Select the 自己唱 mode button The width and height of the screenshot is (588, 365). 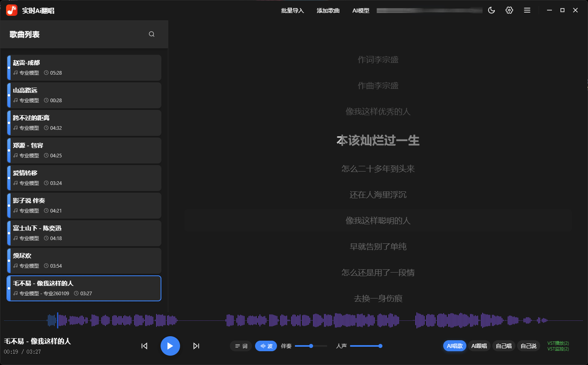504,346
